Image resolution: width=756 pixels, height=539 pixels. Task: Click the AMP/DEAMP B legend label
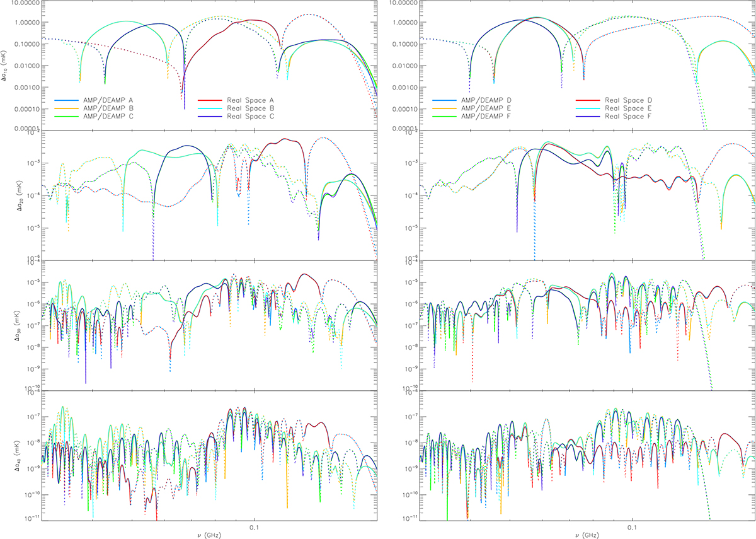tap(108, 108)
